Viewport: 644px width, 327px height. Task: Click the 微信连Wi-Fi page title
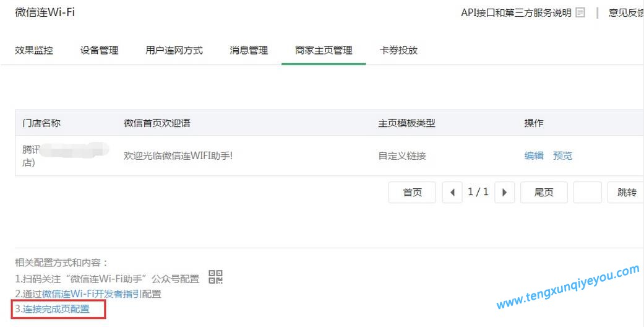click(x=45, y=12)
